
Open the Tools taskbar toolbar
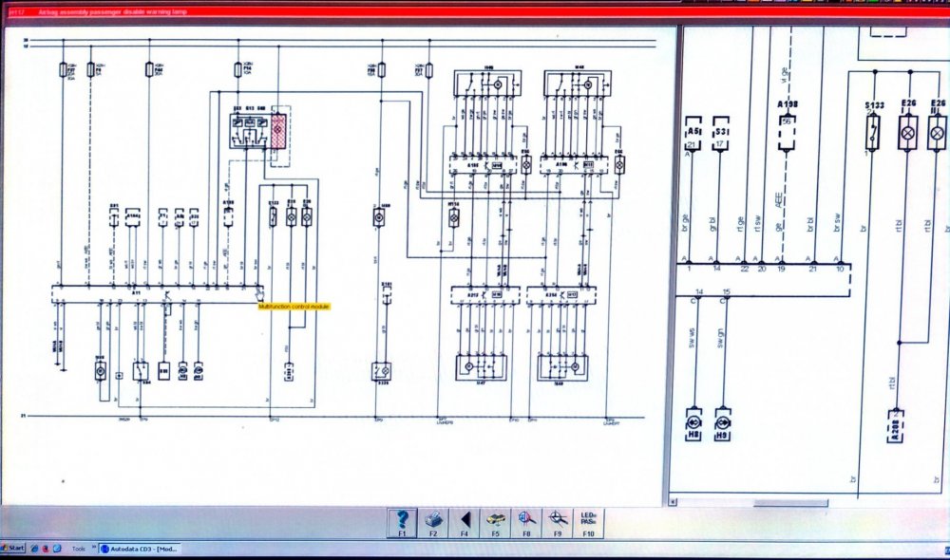pos(78,549)
